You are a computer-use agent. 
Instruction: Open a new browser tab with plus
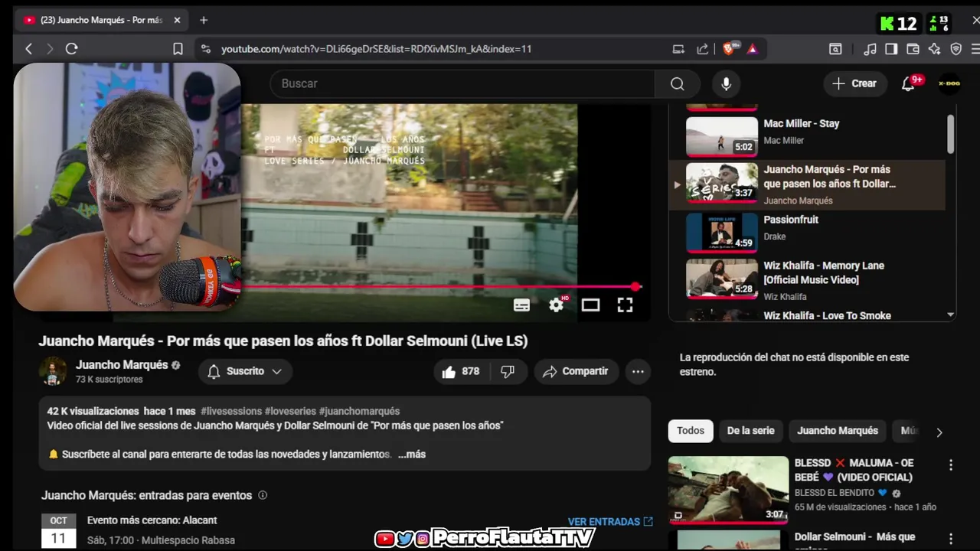point(204,20)
